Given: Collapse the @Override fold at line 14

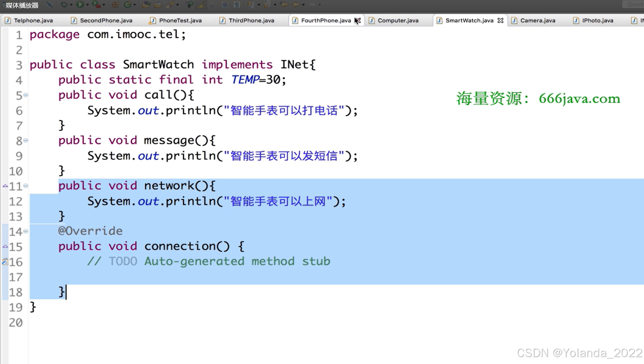Looking at the screenshot, I should 26,231.
